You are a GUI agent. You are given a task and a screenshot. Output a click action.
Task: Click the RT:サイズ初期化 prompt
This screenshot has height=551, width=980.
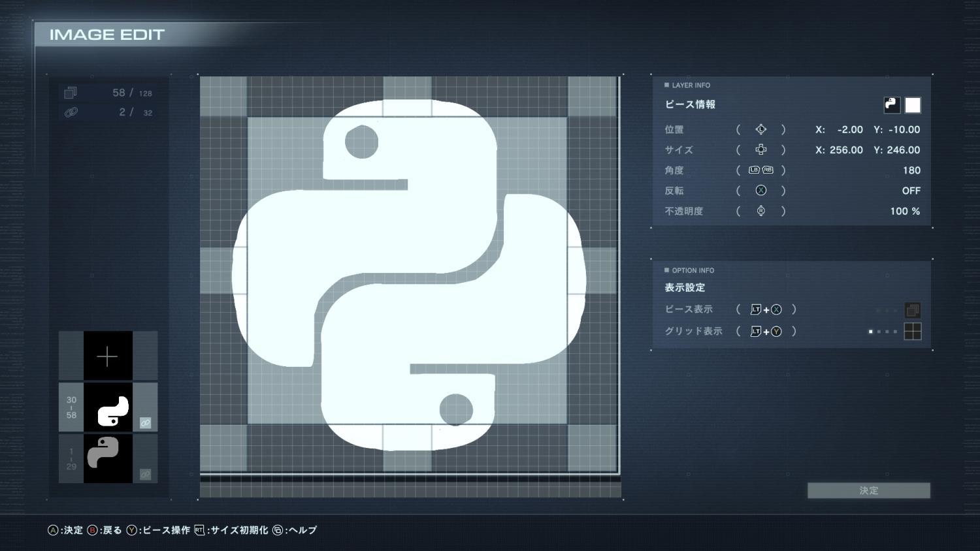(x=231, y=530)
